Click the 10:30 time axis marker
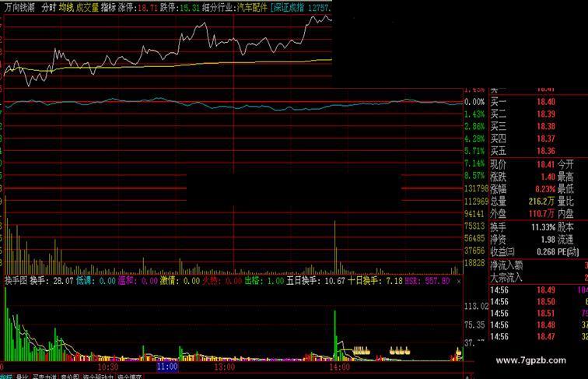 coord(108,367)
